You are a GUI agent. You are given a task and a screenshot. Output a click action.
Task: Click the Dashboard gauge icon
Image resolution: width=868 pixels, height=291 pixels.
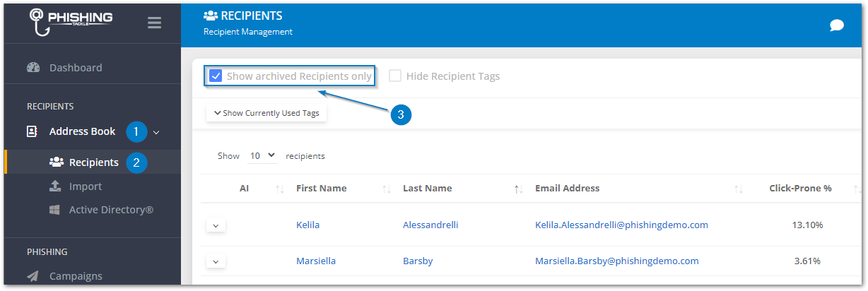coord(33,68)
